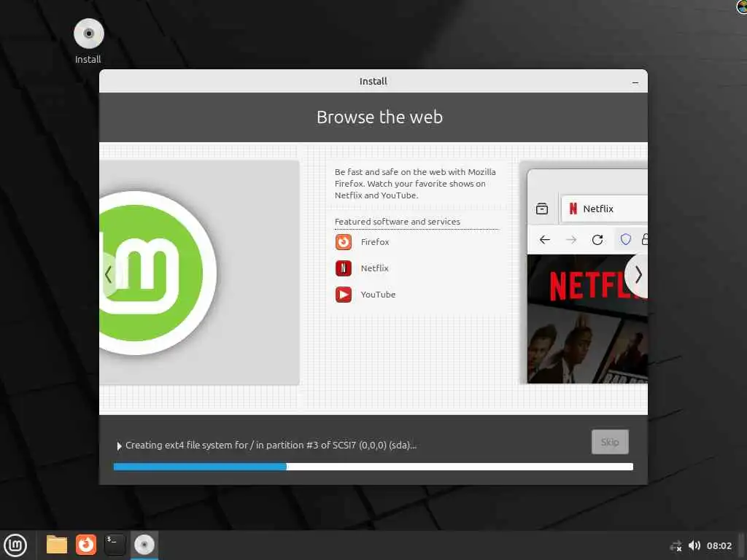
Task: Open Files manager from the panel
Action: pos(57,545)
